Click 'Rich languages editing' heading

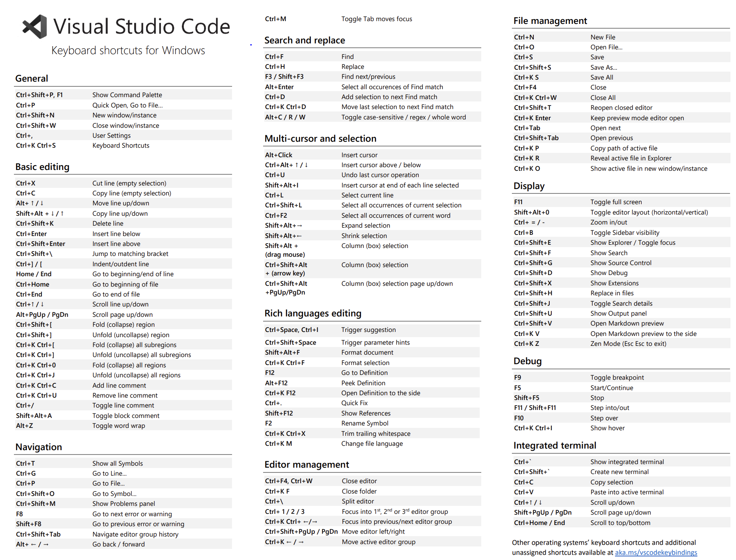[x=313, y=313]
